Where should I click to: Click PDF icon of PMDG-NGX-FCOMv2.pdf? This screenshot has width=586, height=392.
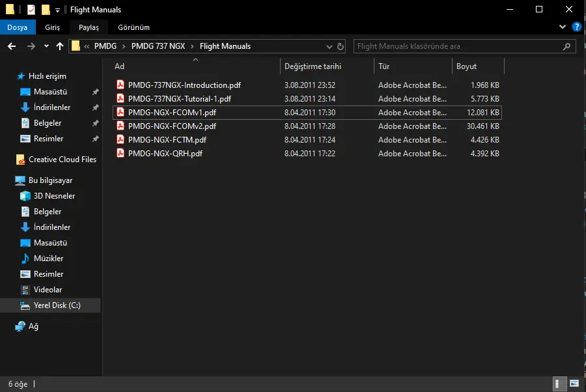[120, 126]
